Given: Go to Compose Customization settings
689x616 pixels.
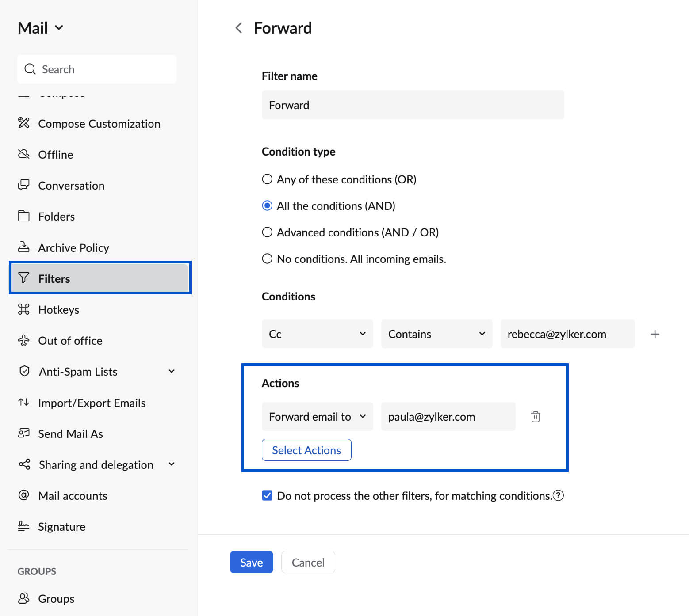Looking at the screenshot, I should click(99, 124).
